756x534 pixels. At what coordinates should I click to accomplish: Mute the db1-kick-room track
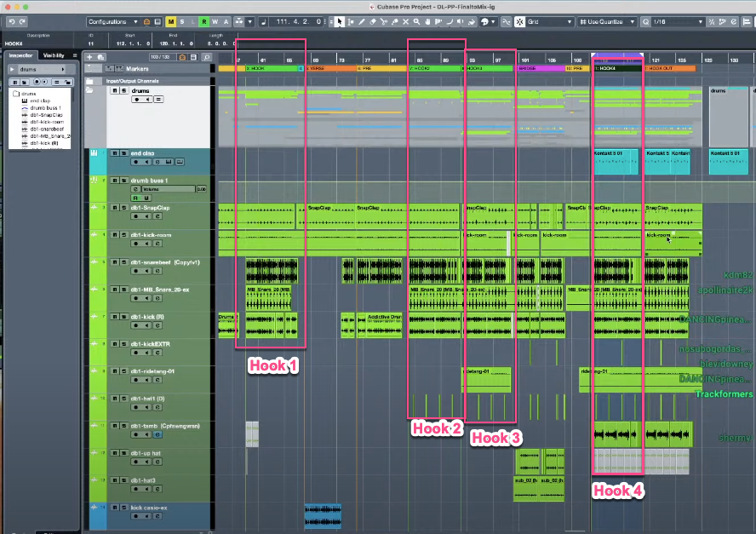coord(115,233)
